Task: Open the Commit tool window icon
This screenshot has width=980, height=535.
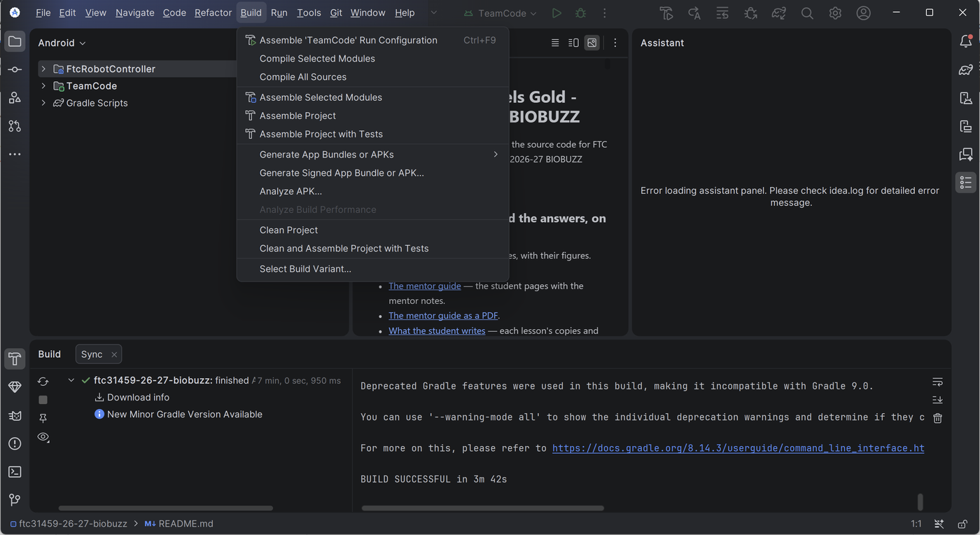Action: [x=15, y=69]
